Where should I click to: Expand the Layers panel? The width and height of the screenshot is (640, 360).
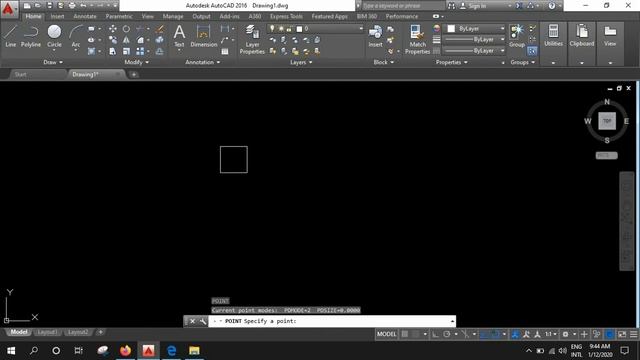[x=301, y=62]
